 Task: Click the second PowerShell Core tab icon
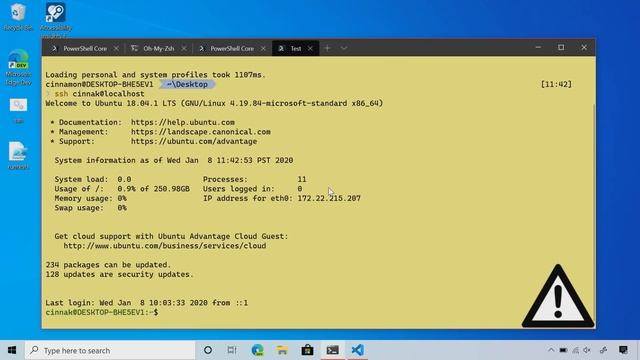tap(201, 49)
